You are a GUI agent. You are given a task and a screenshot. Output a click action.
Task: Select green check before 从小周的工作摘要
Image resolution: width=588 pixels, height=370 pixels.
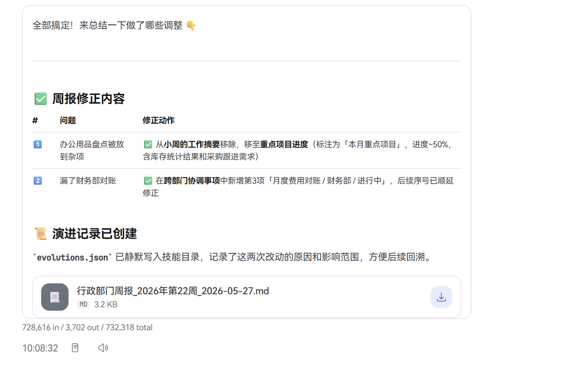pos(148,144)
